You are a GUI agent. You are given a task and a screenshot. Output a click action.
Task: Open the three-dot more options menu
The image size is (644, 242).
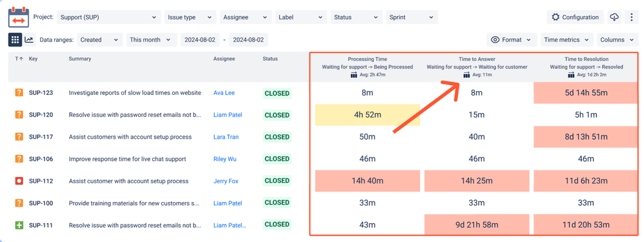pyautogui.click(x=631, y=17)
